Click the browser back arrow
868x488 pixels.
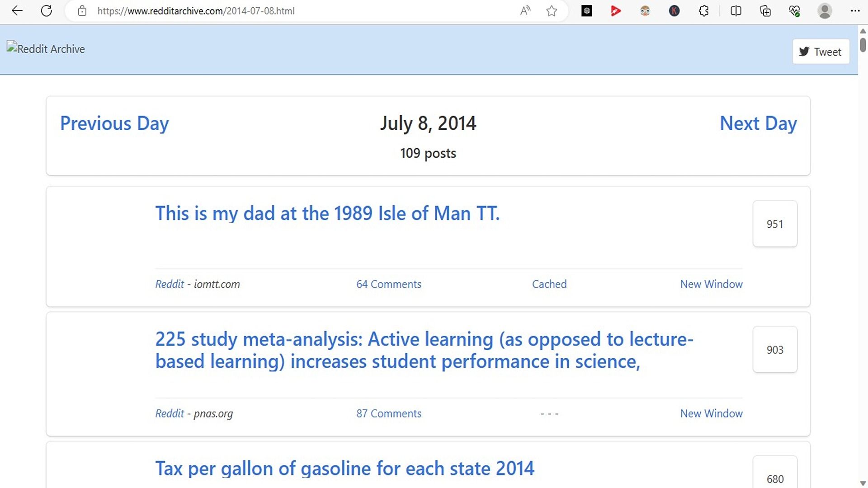[17, 11]
